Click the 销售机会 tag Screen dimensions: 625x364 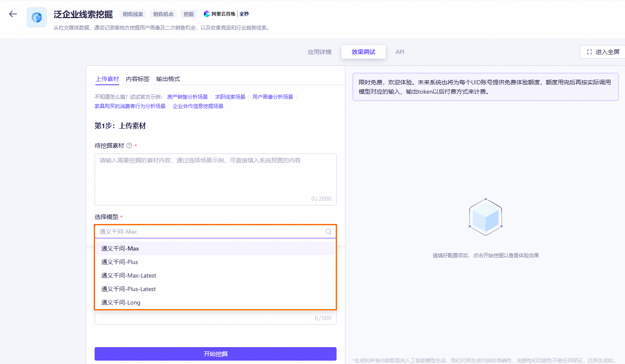coord(163,14)
